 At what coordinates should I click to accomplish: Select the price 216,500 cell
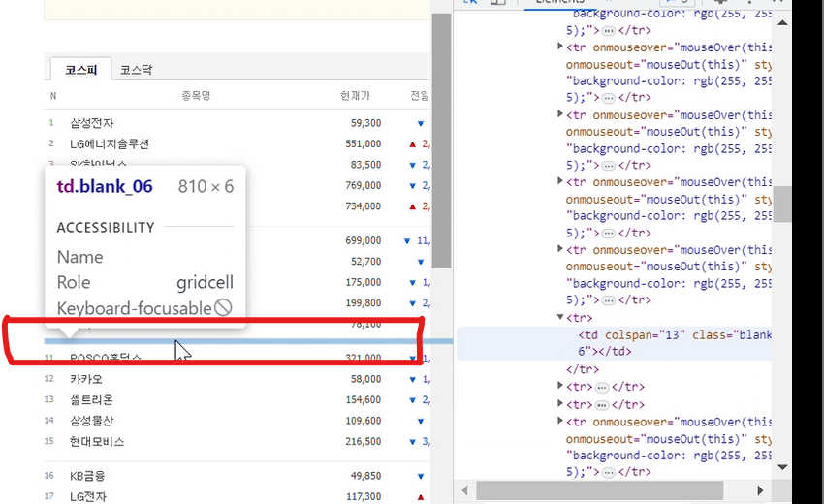[364, 441]
